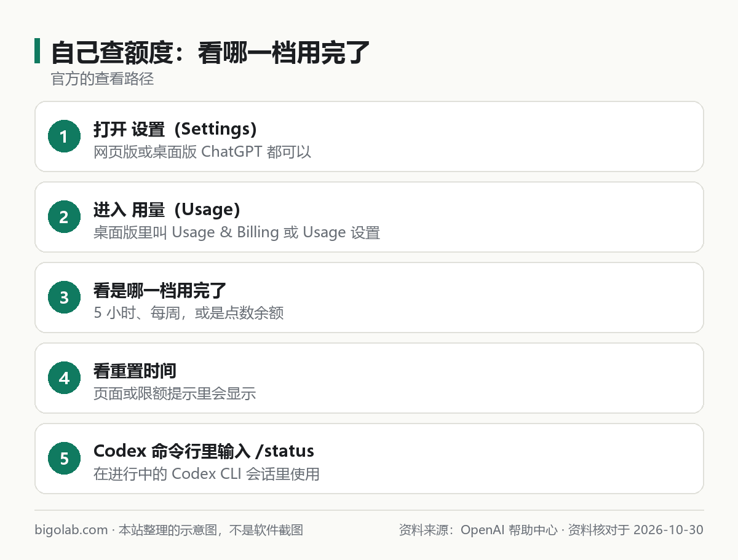
Task: Click the text '桌面版里叫 Usage & Billing 或 Usage 设置'
Action: tap(237, 232)
